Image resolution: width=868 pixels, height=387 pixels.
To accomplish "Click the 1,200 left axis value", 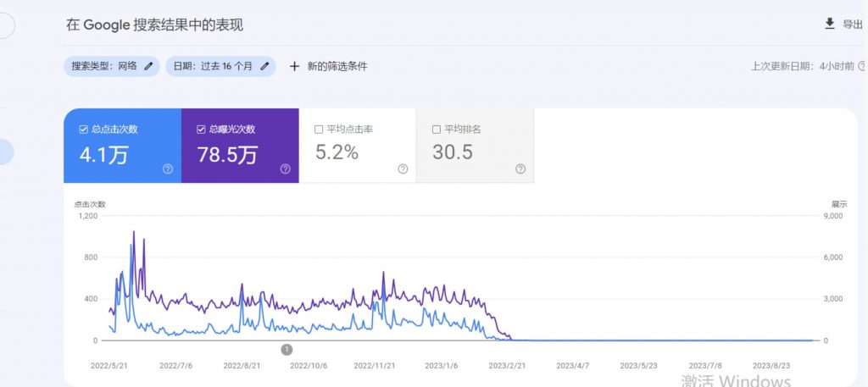I will [x=88, y=216].
